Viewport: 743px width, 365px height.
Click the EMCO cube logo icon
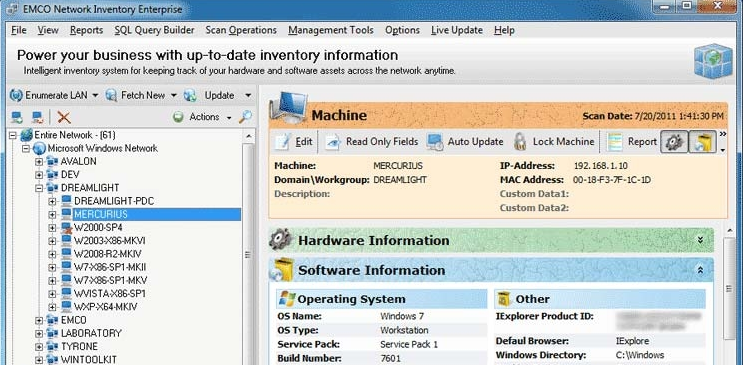713,61
